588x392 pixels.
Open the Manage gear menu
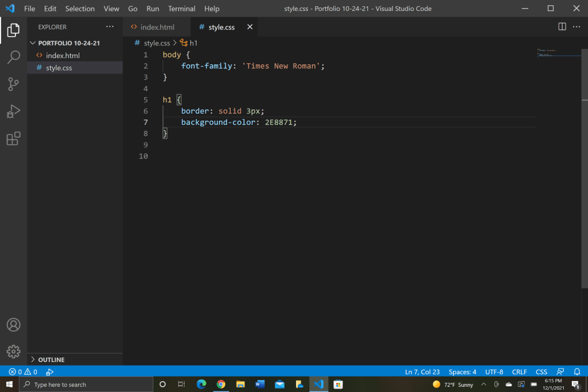(x=13, y=351)
